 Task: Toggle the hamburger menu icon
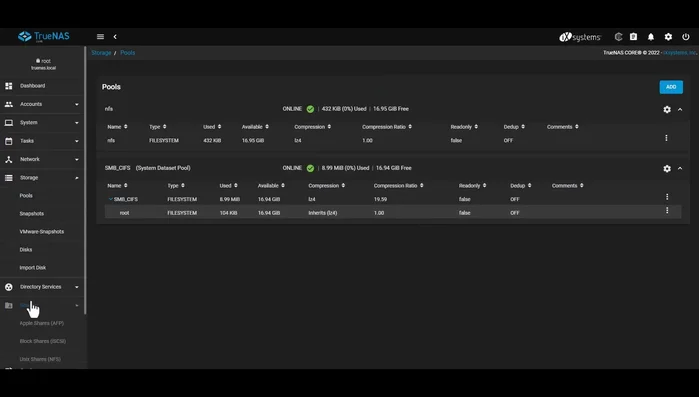coord(100,37)
